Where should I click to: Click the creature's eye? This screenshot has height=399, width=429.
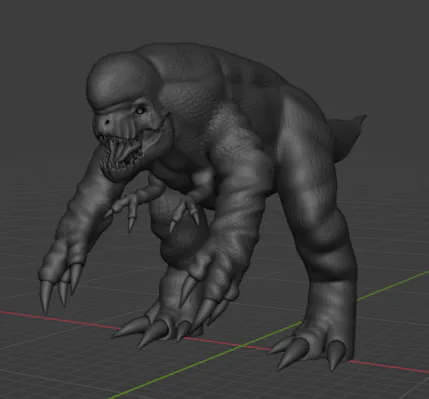140,110
